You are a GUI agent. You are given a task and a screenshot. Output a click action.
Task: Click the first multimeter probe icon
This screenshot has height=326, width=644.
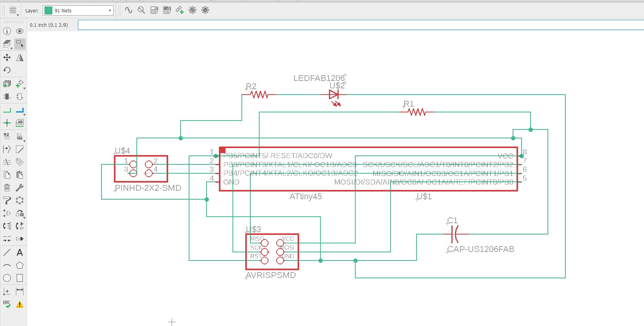pyautogui.click(x=154, y=10)
